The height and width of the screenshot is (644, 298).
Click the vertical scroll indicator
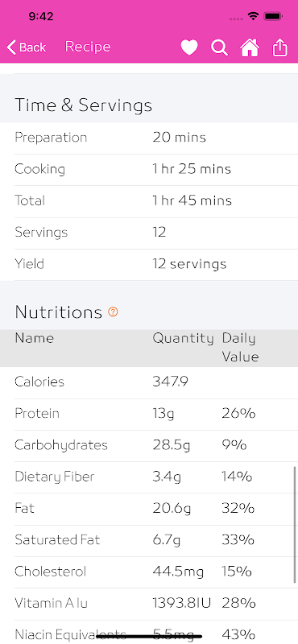point(295,525)
